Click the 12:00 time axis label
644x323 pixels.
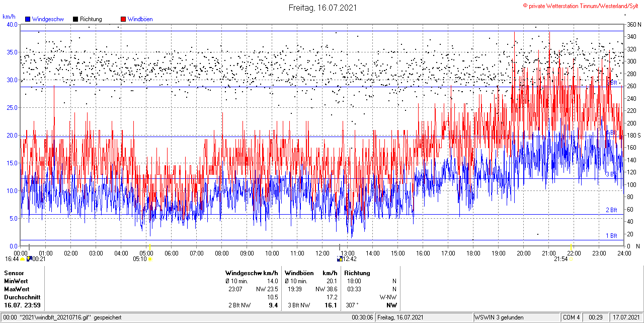(323, 252)
